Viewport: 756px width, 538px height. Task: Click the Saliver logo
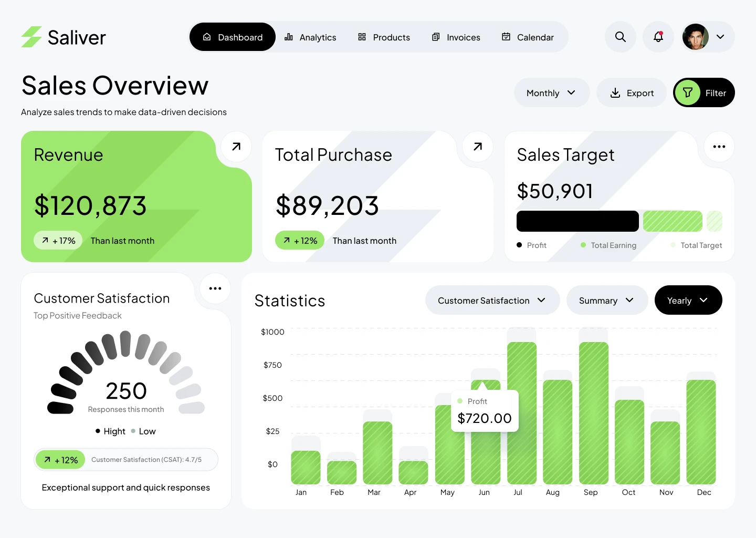(x=63, y=37)
